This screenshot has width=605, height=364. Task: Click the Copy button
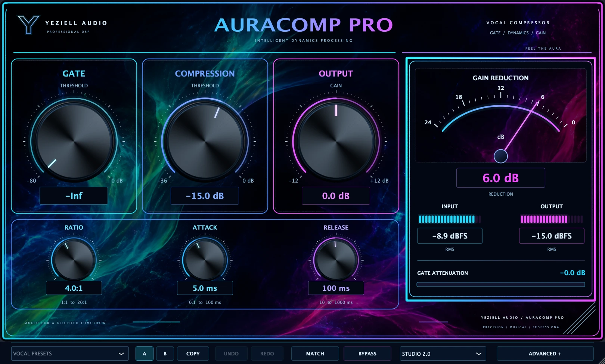point(193,354)
